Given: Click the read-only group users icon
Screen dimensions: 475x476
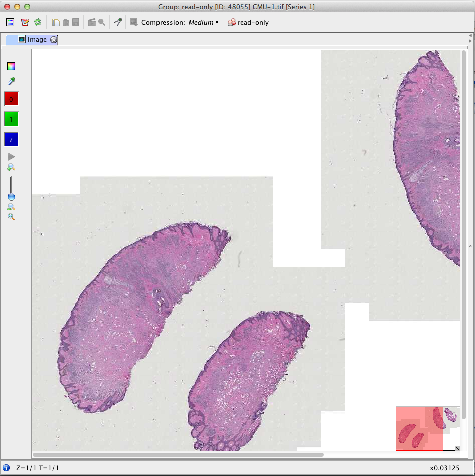Looking at the screenshot, I should (231, 22).
